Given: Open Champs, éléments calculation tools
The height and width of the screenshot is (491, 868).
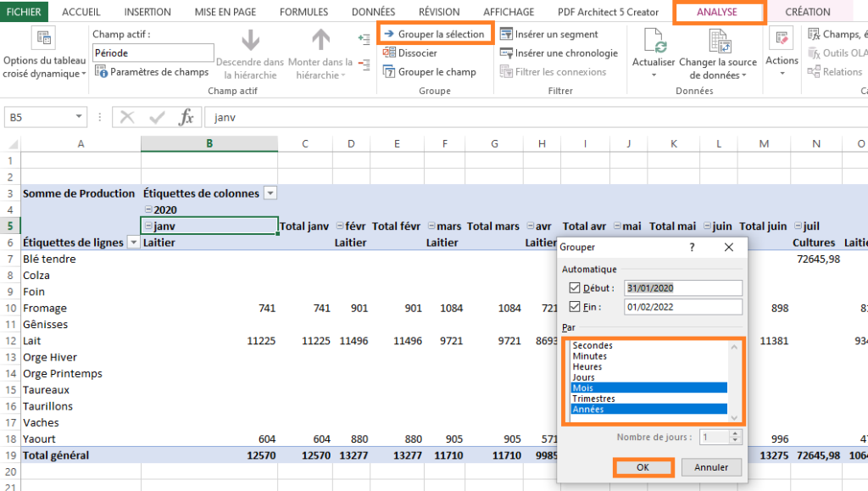Looking at the screenshot, I should pyautogui.click(x=837, y=34).
